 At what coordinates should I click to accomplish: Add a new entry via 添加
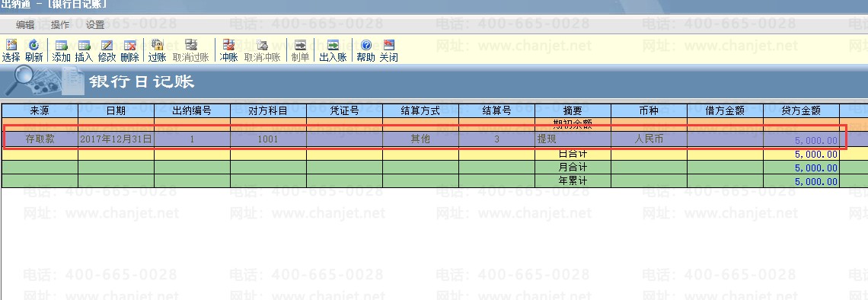(x=62, y=50)
